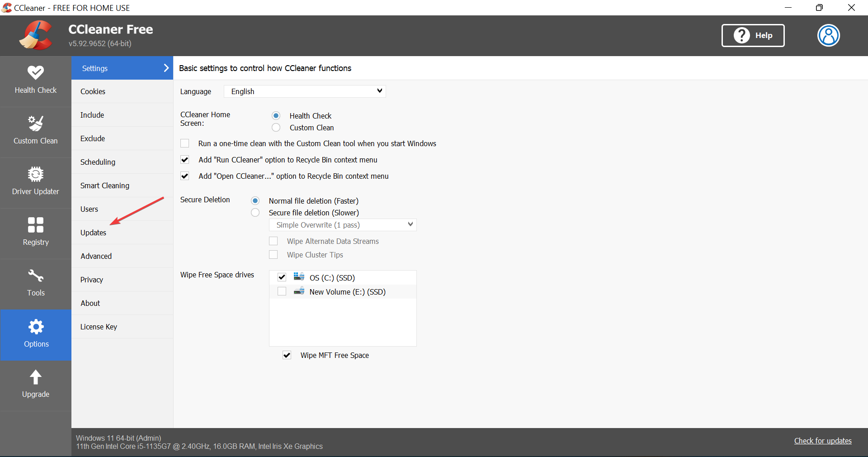868x457 pixels.
Task: Open the Scheduling options page
Action: [122, 162]
